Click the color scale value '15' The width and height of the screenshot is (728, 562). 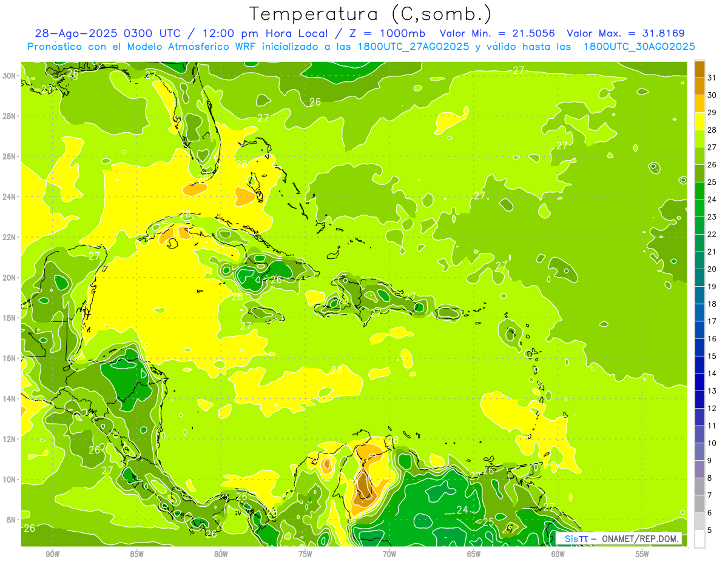pos(712,356)
